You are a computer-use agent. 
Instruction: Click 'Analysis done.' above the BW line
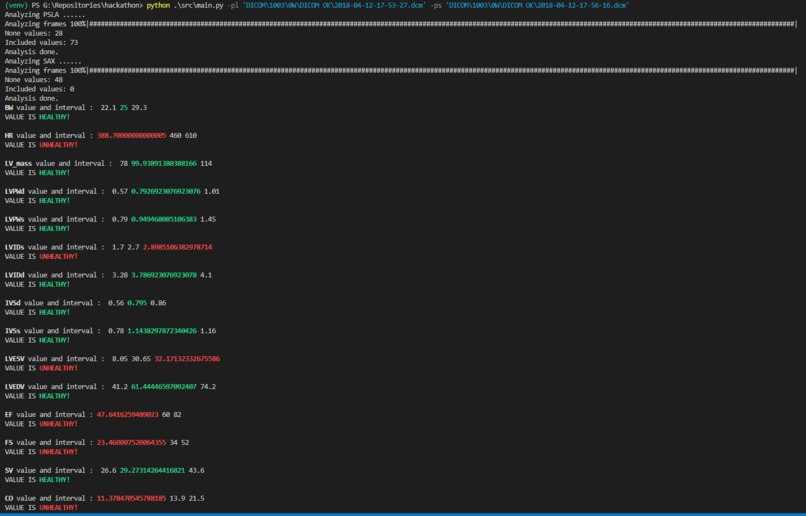point(31,98)
